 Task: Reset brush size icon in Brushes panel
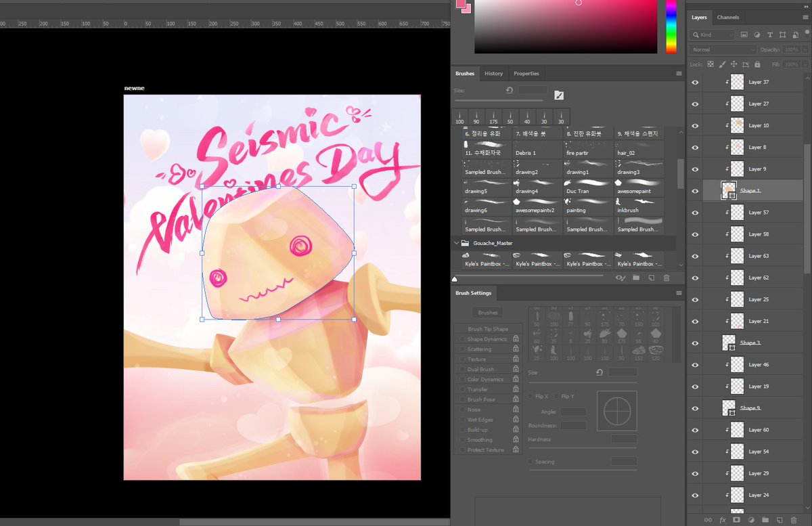click(x=509, y=90)
